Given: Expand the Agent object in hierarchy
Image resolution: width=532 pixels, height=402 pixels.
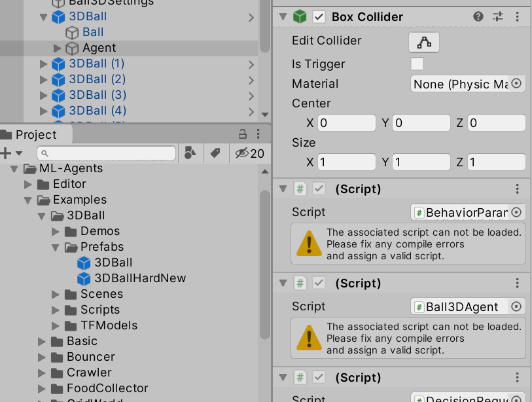Looking at the screenshot, I should click(x=57, y=48).
